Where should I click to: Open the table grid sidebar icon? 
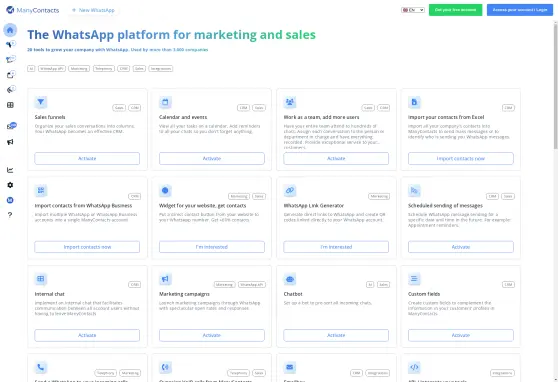tap(10, 105)
